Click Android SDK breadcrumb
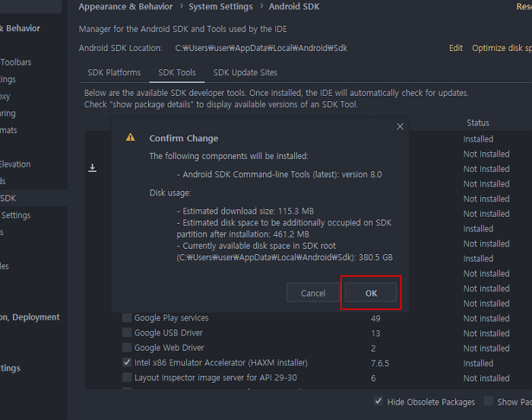 [294, 6]
